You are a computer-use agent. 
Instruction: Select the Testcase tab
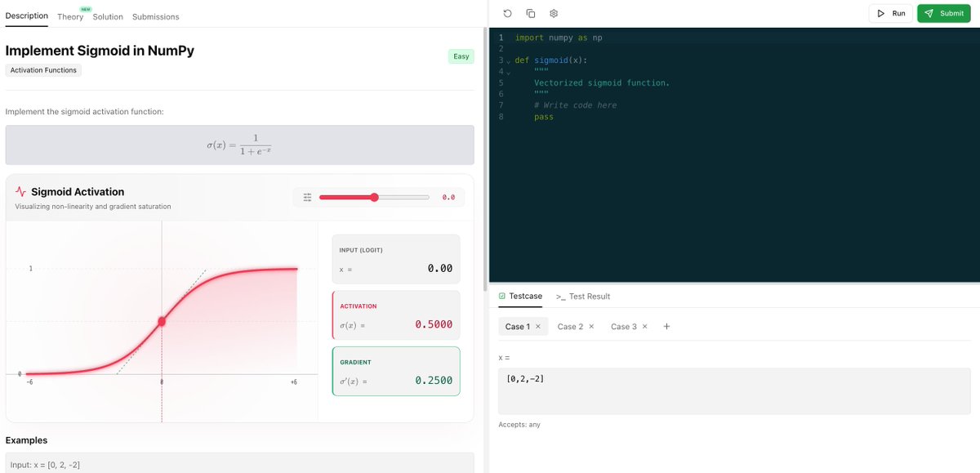[x=520, y=296]
